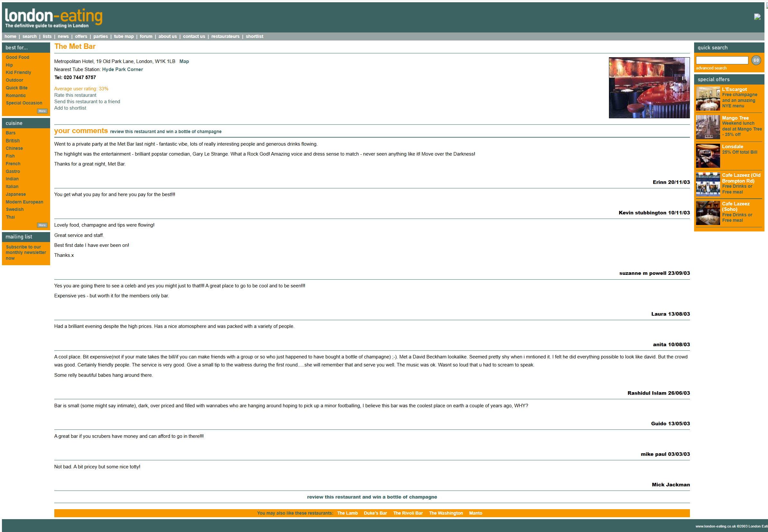The height and width of the screenshot is (532, 768).
Task: Open the Map link beside address
Action: 184,61
